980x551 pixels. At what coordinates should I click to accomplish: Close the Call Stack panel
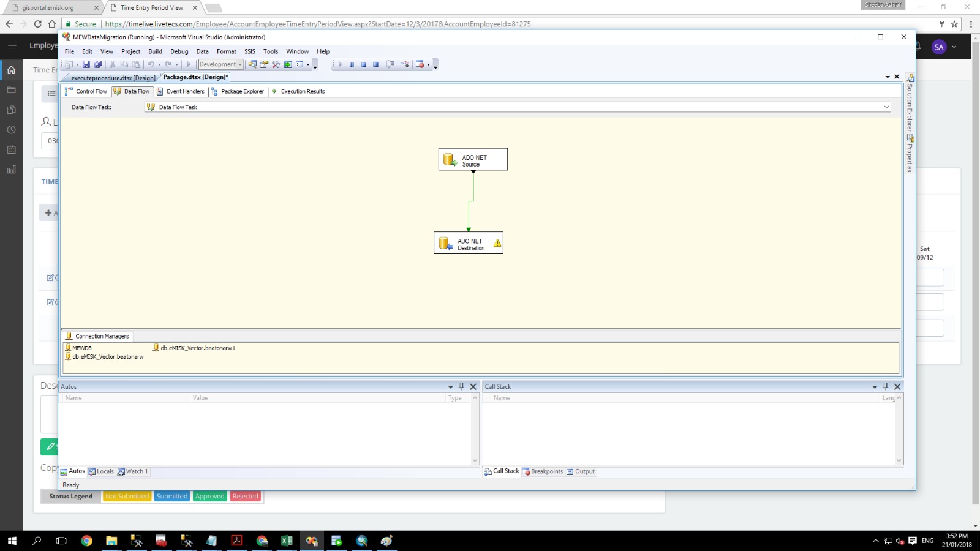(x=897, y=386)
